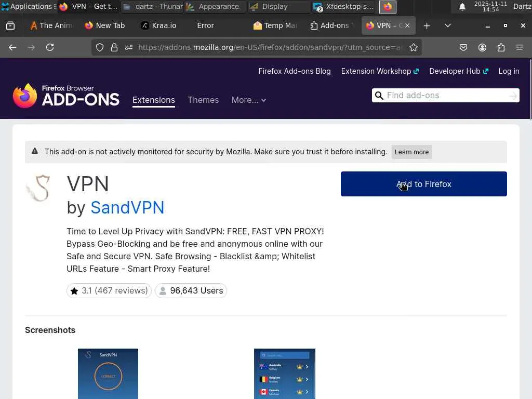Image resolution: width=532 pixels, height=399 pixels.
Task: Switch to the Add-ons tab
Action: (331, 25)
